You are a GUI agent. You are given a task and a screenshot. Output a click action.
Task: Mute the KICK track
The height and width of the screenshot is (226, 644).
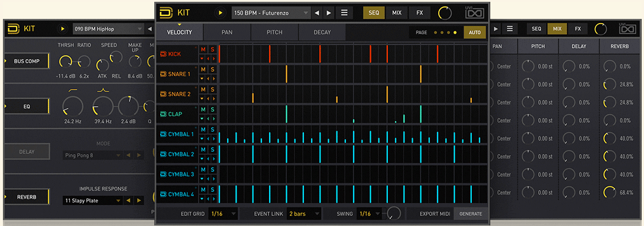click(203, 50)
